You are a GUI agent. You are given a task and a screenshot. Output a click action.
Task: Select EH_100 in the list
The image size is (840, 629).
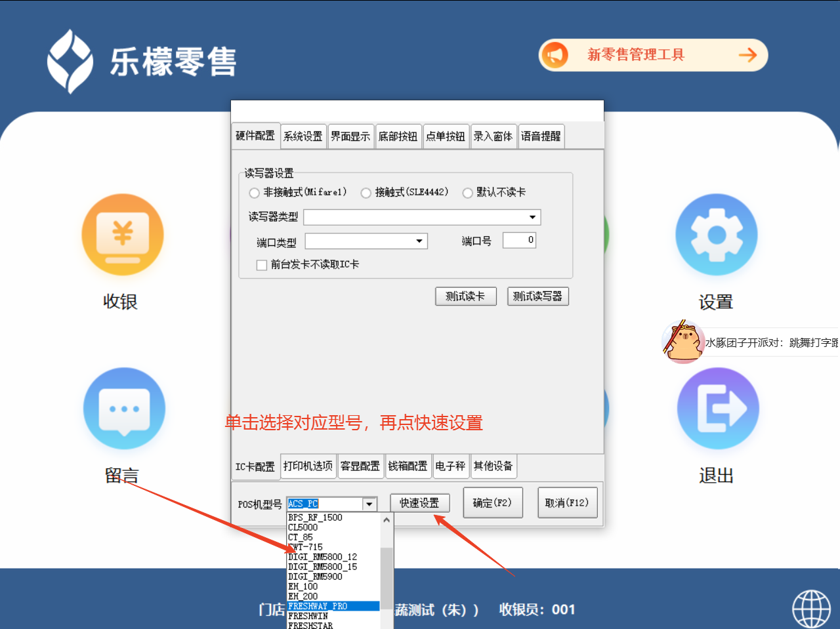[x=333, y=586]
